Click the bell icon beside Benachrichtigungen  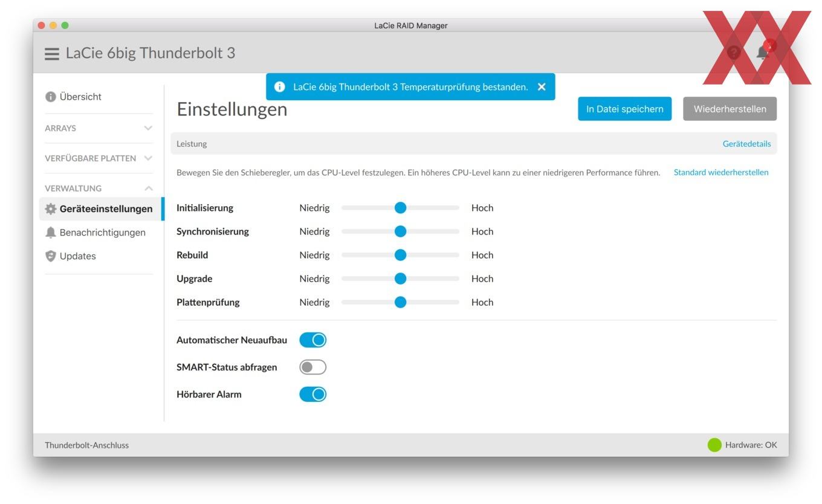(51, 232)
